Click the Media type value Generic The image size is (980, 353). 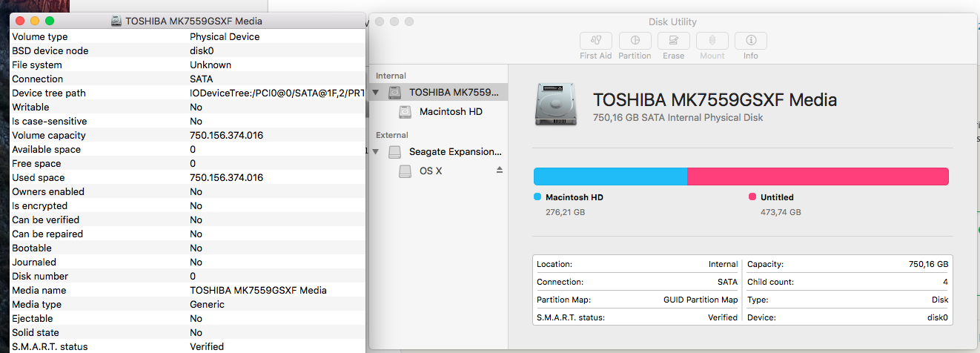(207, 304)
